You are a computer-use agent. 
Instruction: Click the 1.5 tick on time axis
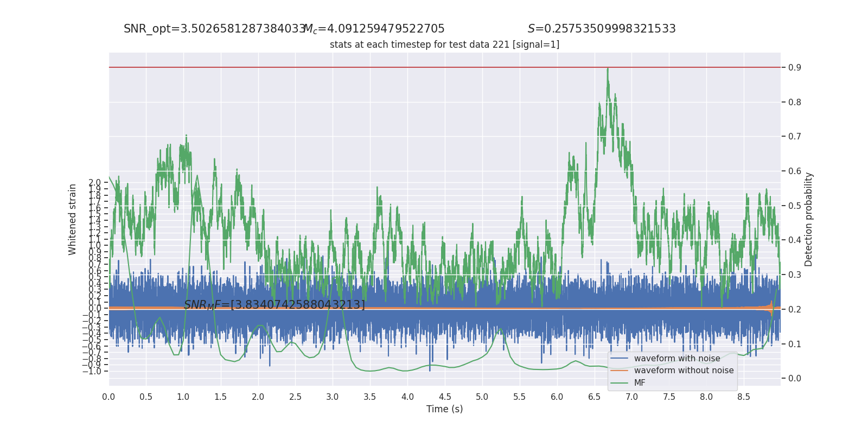[x=221, y=397]
